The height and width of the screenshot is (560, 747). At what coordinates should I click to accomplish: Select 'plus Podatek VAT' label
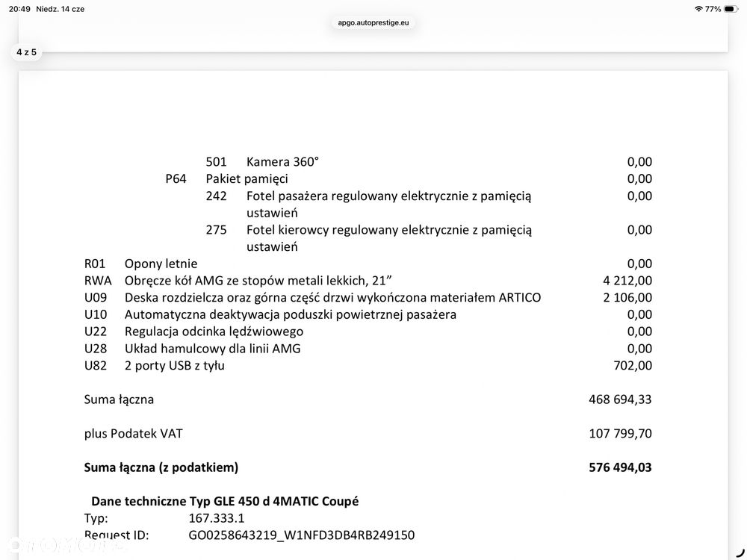click(134, 434)
